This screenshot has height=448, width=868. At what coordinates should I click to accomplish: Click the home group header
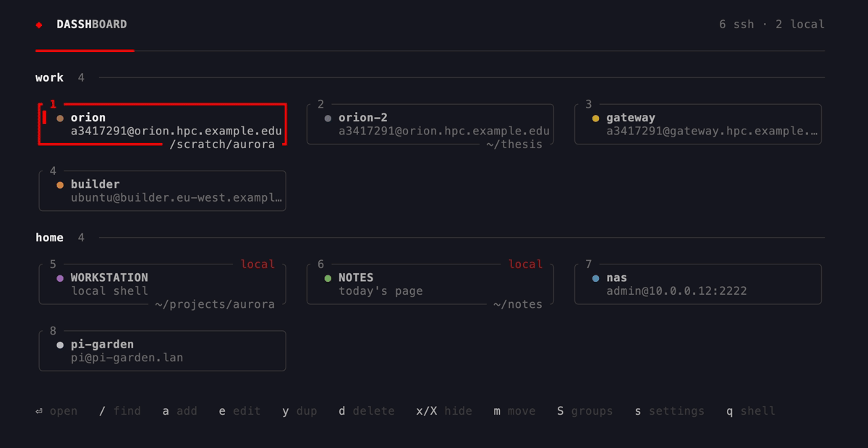pos(49,238)
